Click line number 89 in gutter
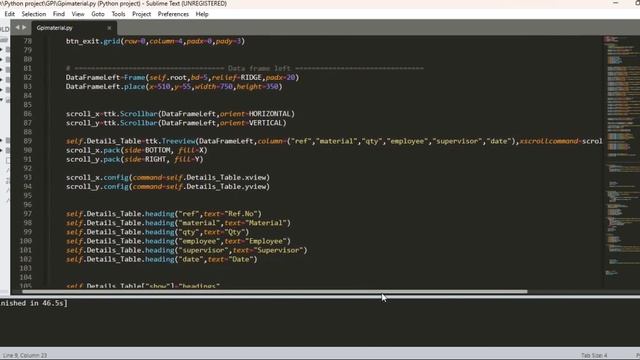 tap(27, 141)
